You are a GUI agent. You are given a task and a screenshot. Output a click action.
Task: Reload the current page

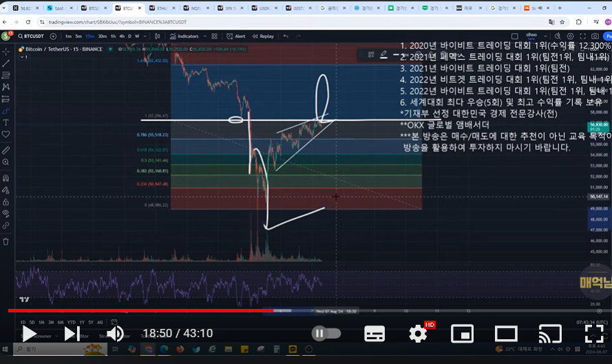click(x=28, y=22)
